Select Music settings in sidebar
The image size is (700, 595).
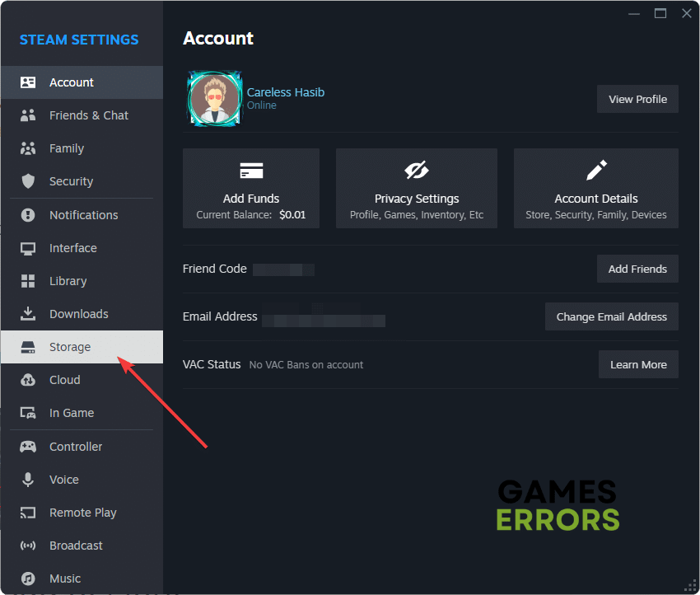(82, 579)
